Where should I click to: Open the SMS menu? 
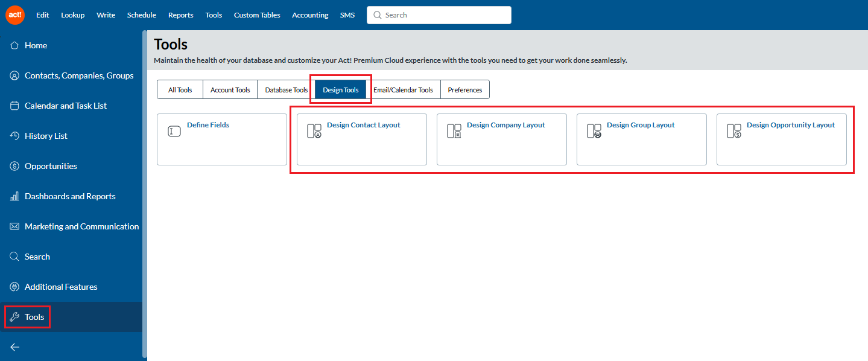pos(347,15)
